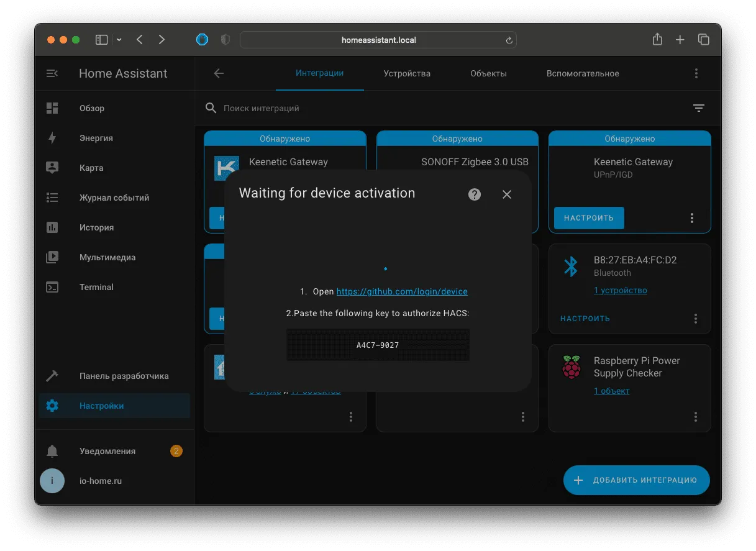Open Raspberry Pi Power Supply Checker card menu

[x=696, y=417]
